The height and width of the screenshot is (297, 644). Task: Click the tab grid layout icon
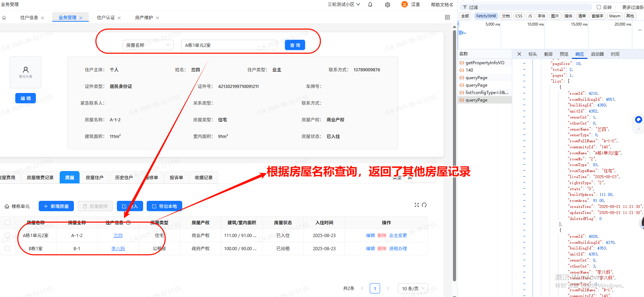[x=447, y=17]
